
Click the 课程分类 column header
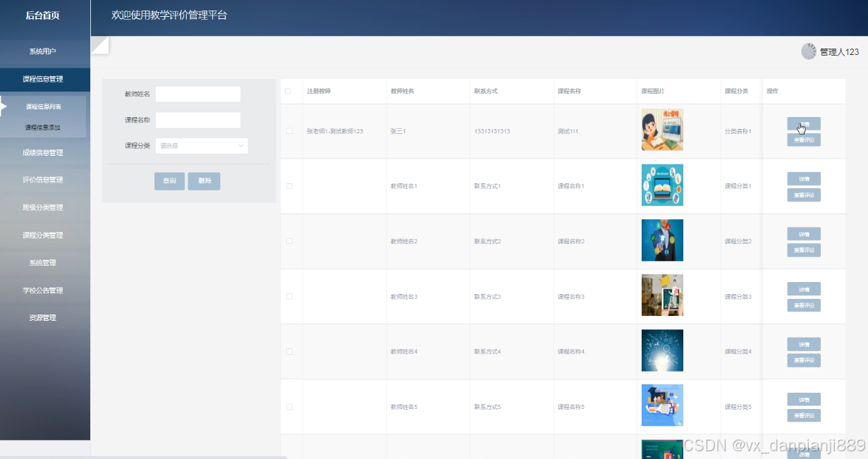(736, 92)
